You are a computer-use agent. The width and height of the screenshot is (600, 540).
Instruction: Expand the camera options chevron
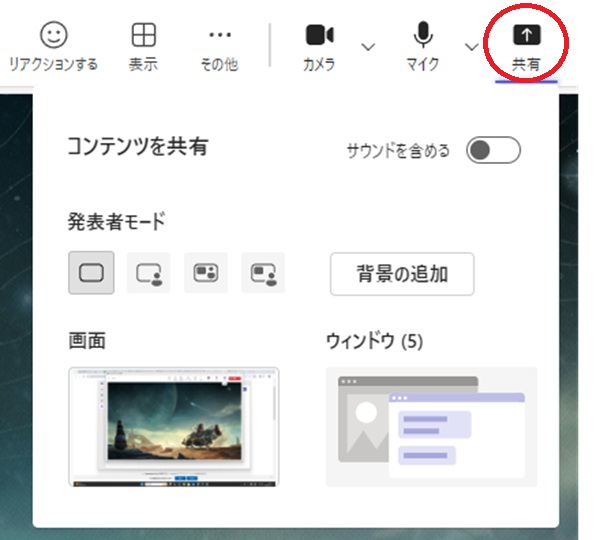pos(368,46)
